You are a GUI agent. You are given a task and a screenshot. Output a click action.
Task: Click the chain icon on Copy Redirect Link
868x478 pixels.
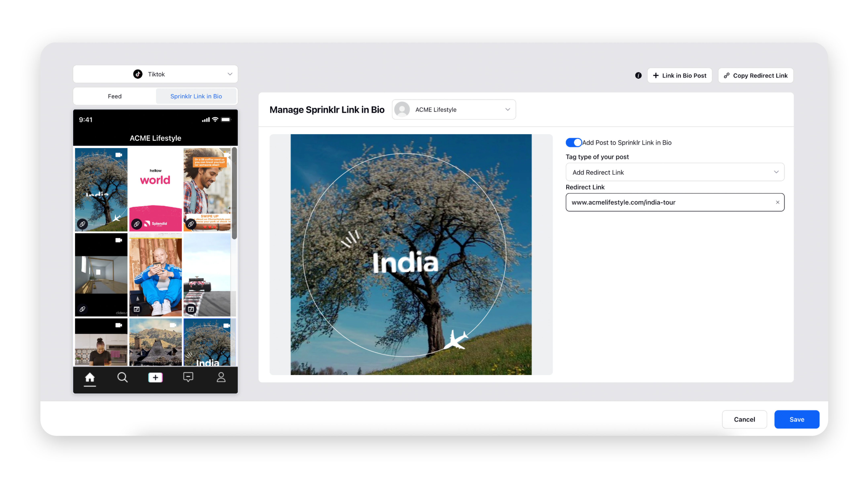click(x=727, y=75)
